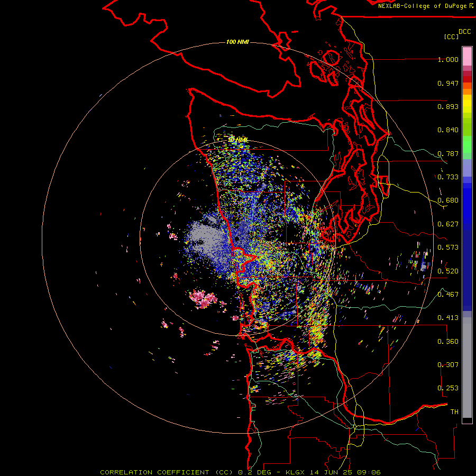Click the [CC] units label

(x=451, y=36)
